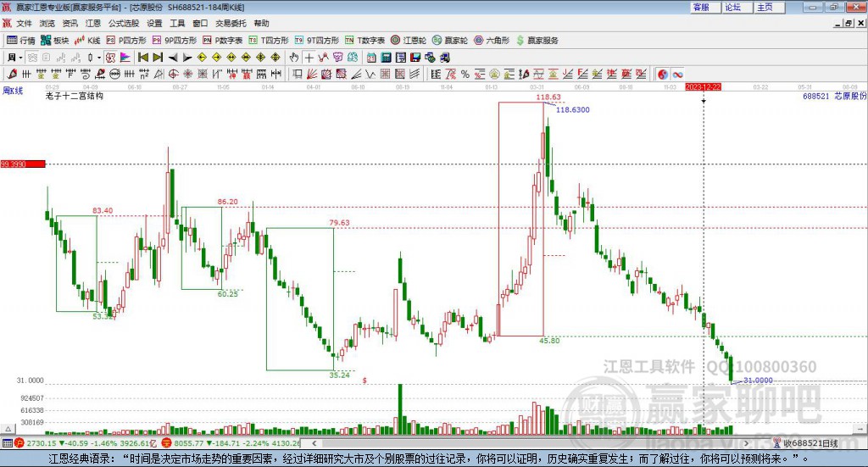Open the 行情 quotes view

pos(20,41)
